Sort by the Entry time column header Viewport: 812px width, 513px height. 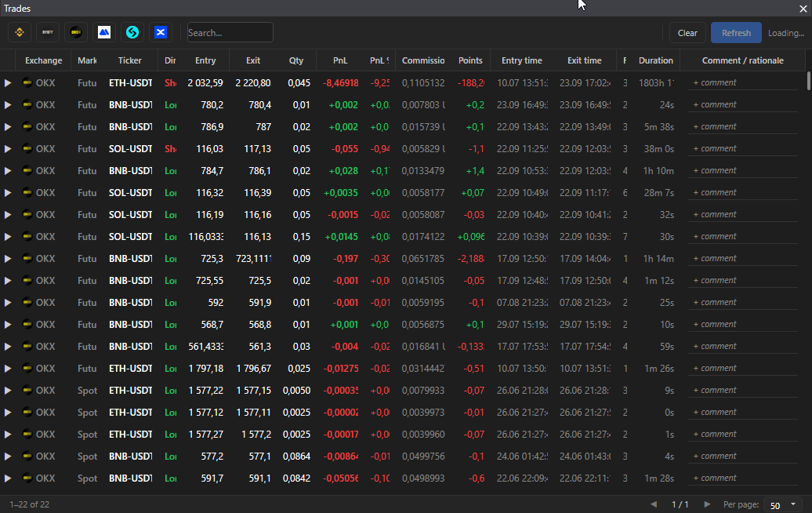(x=521, y=60)
